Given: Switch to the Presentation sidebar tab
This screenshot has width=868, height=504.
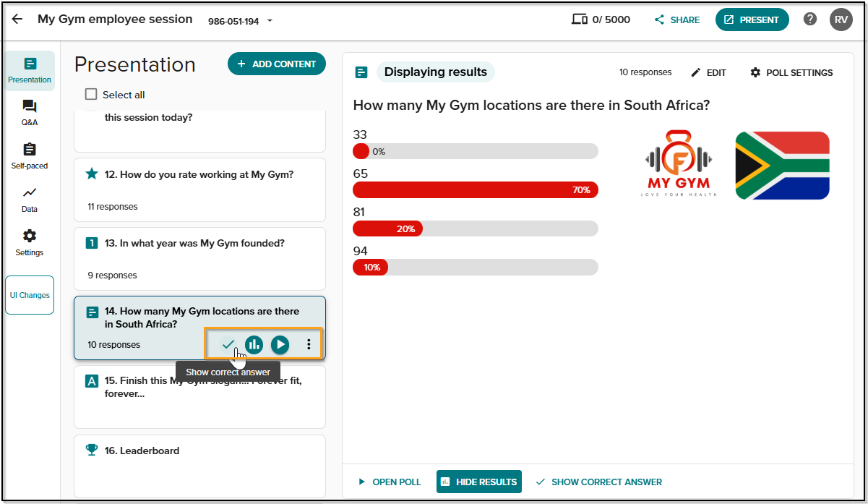Looking at the screenshot, I should pyautogui.click(x=30, y=70).
